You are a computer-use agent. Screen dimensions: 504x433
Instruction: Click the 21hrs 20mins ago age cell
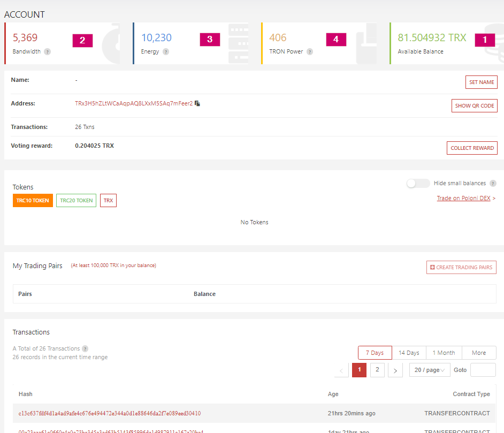(352, 413)
